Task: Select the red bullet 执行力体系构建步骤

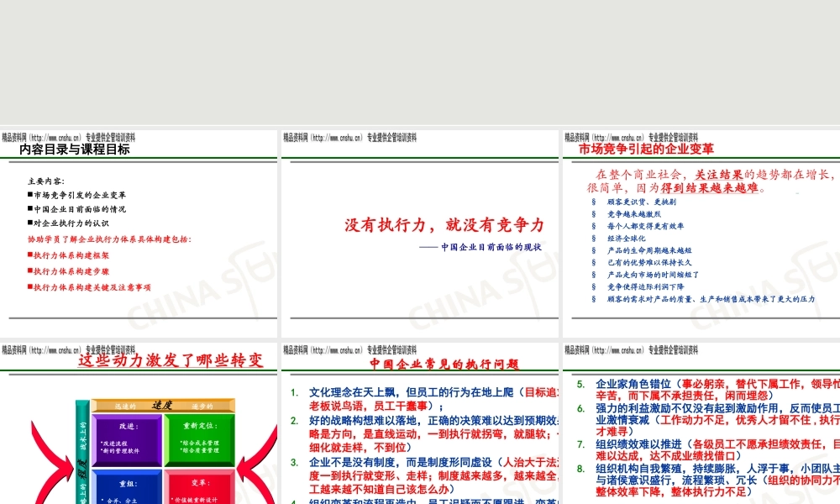Action: (68, 271)
